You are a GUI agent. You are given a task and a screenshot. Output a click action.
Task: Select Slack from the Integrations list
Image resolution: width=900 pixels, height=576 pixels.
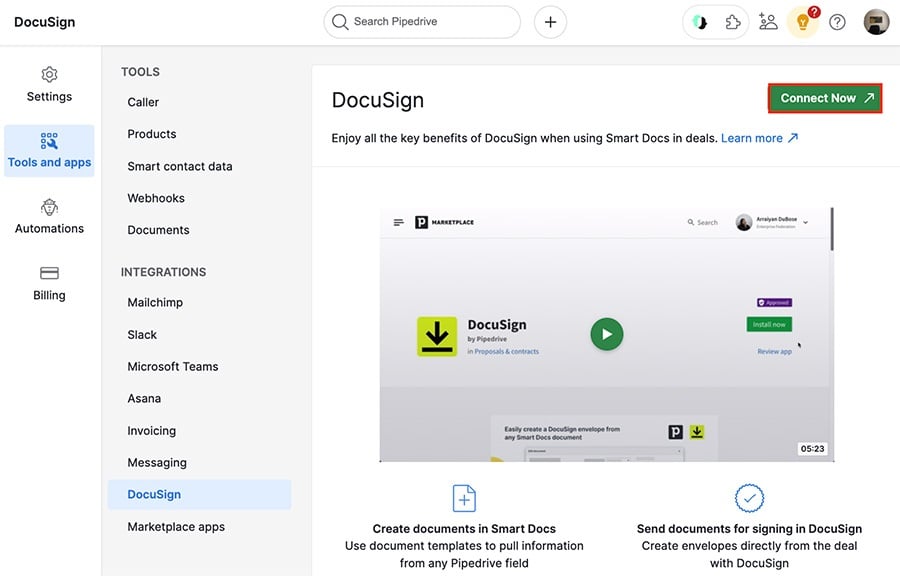point(143,334)
